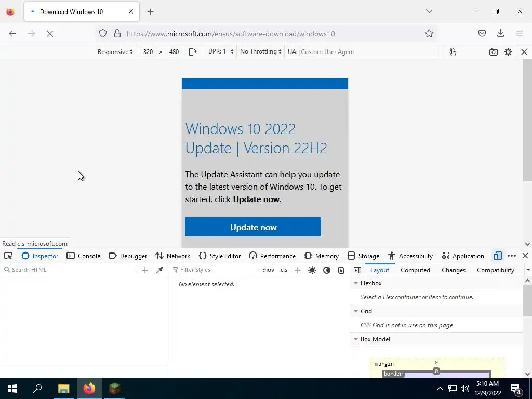Open the Application panel tab

462,256
